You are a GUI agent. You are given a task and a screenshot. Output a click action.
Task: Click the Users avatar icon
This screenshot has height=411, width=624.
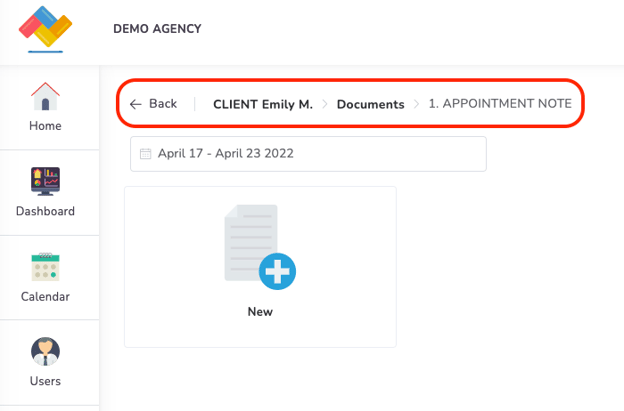(45, 352)
